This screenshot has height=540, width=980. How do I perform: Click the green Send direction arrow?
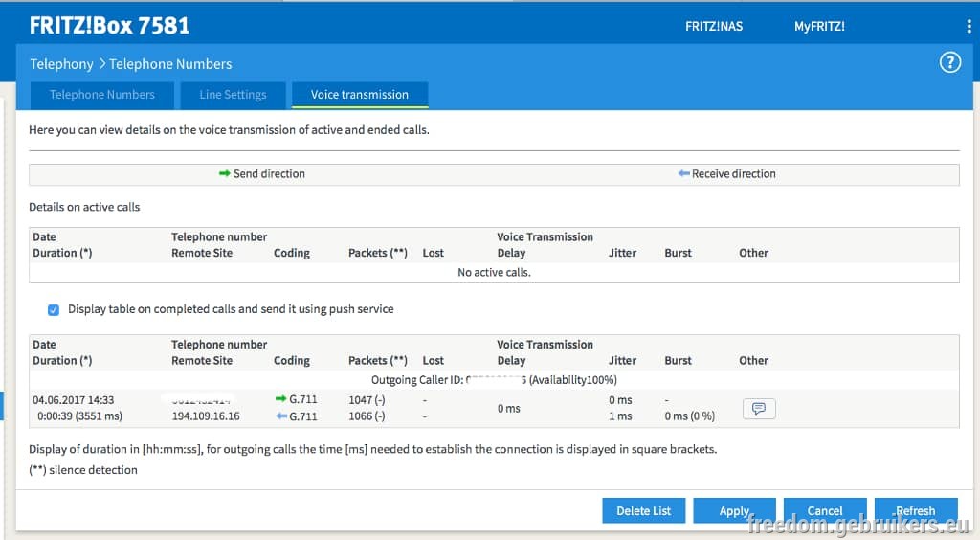(224, 173)
